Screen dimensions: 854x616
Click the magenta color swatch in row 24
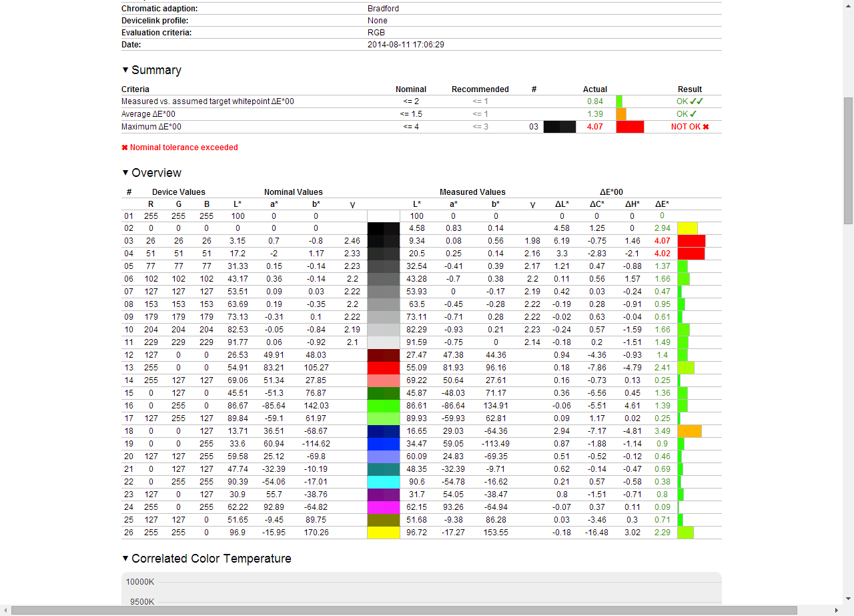[x=384, y=507]
